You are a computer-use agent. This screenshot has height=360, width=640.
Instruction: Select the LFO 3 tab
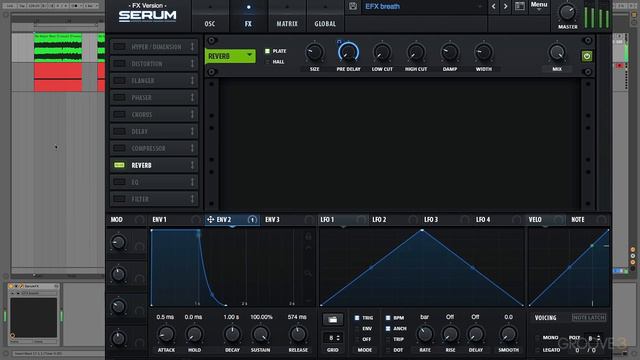click(x=431, y=220)
